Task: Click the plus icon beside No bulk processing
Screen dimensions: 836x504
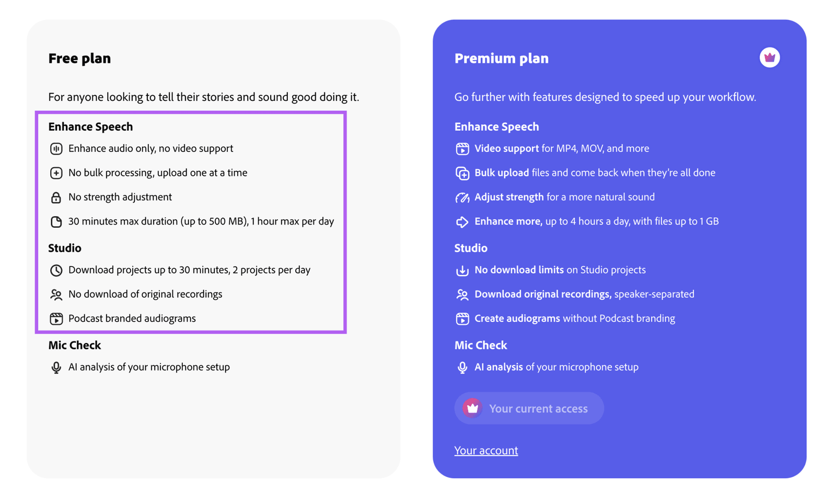Action: [x=56, y=173]
